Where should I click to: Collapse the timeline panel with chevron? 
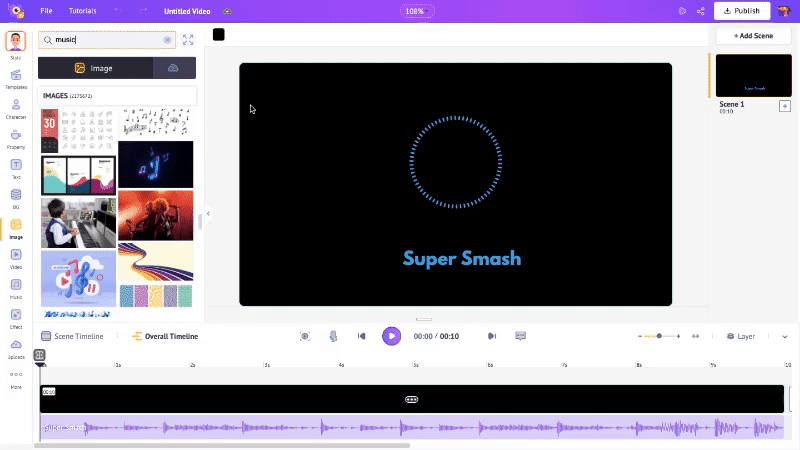[x=784, y=336]
